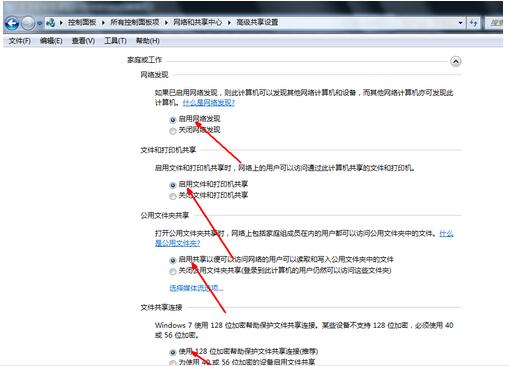This screenshot has height=366, width=509.
Task: Expand the arrow before 控制面板 breadcrumb
Action: (x=61, y=23)
